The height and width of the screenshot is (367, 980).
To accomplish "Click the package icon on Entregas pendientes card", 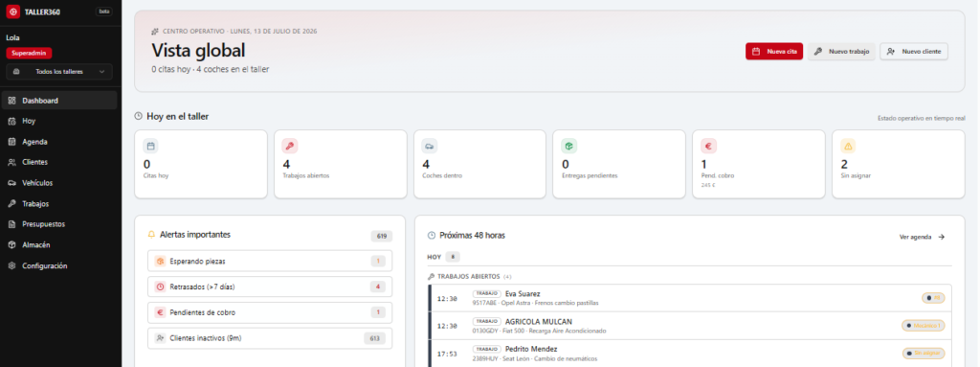I will click(x=568, y=146).
